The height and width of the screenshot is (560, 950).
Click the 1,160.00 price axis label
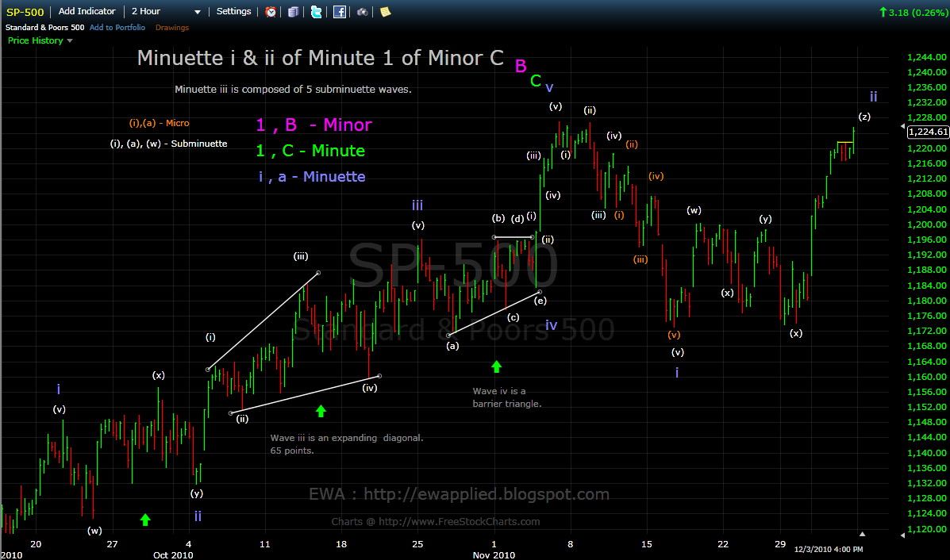(926, 377)
